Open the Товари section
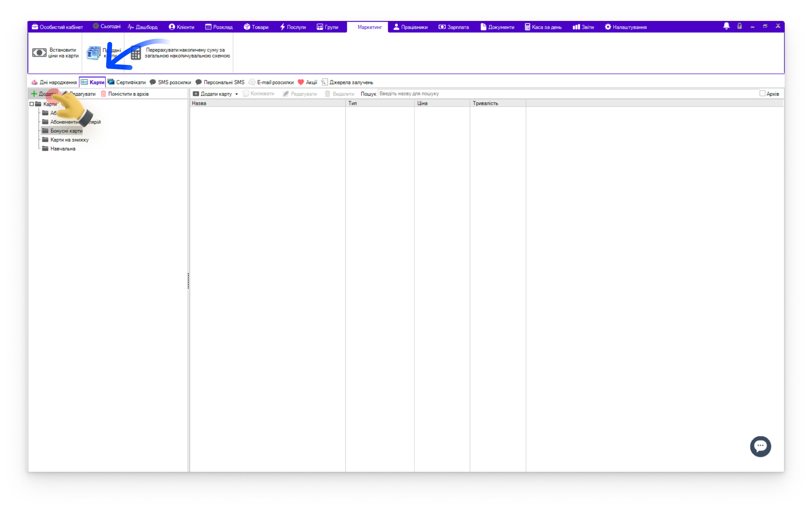Viewport: 812px width, 508px height. click(x=256, y=27)
